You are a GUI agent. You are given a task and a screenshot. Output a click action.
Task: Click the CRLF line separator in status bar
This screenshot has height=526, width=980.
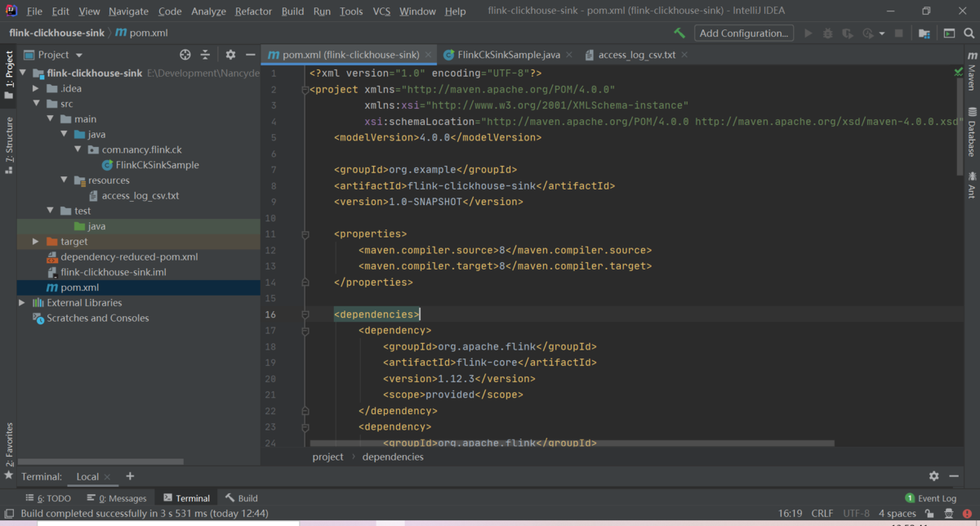(x=822, y=514)
